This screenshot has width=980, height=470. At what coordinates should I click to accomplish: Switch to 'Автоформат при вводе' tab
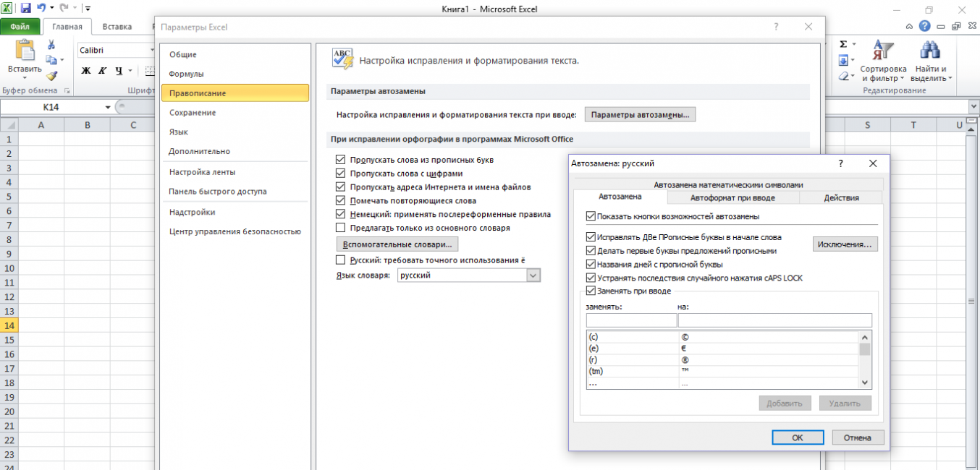click(732, 197)
